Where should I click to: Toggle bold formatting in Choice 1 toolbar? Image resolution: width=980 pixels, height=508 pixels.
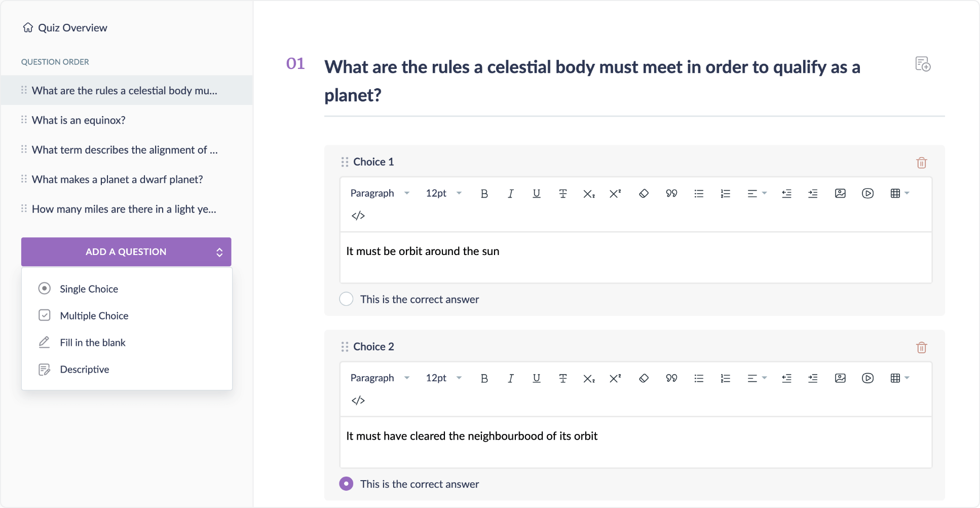(x=484, y=194)
